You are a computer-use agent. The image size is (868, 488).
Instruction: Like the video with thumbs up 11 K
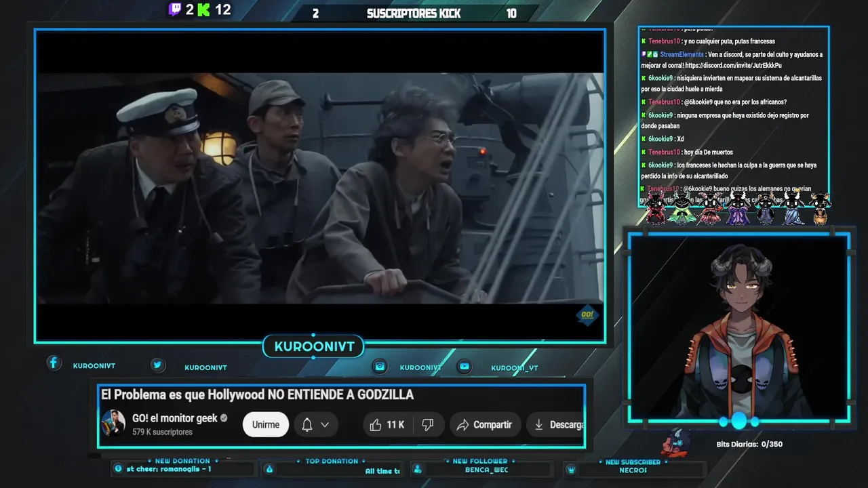pos(387,425)
